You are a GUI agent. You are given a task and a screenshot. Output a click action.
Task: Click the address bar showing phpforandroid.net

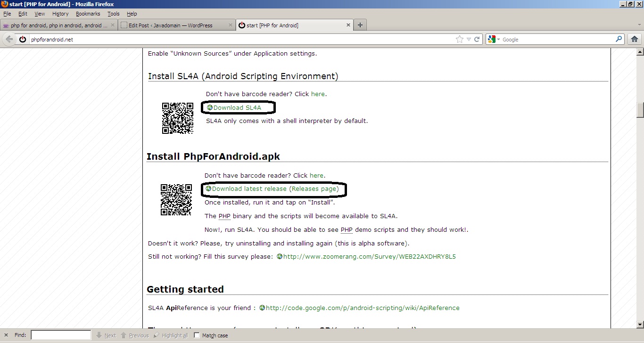tap(240, 40)
